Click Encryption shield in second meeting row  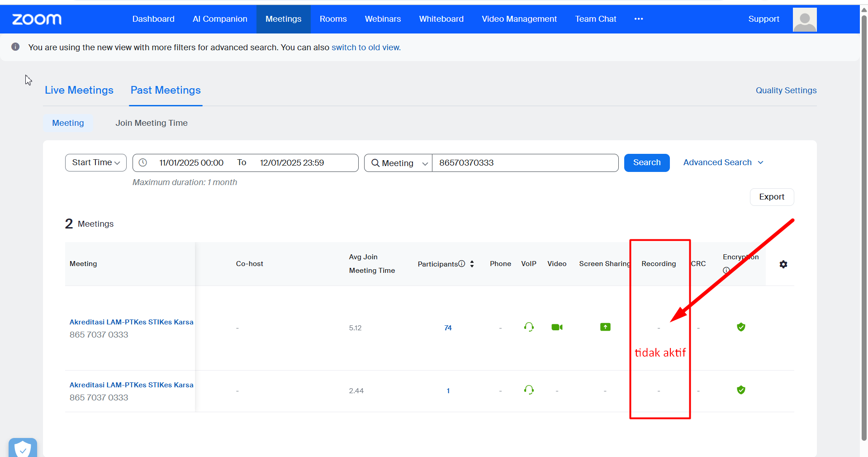tap(741, 390)
